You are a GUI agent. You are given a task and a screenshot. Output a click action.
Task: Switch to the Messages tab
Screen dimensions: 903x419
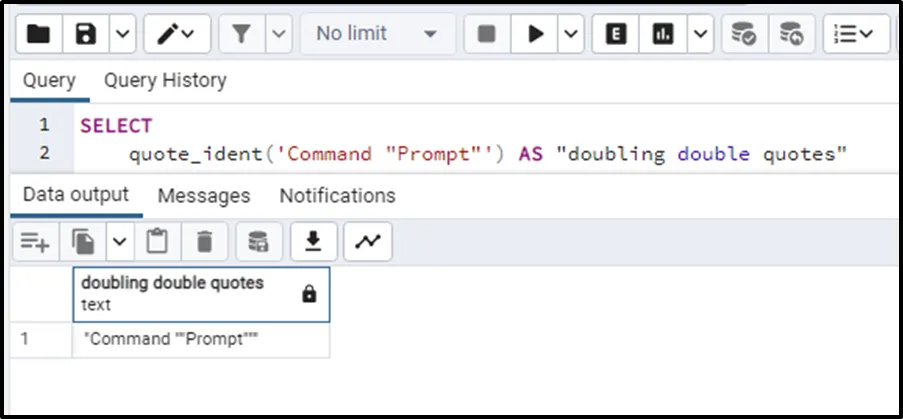(x=204, y=195)
